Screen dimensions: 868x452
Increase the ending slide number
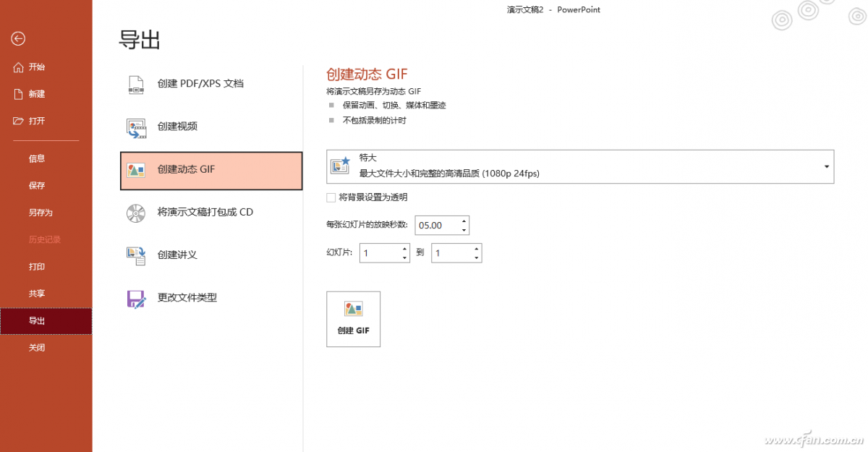(476, 248)
